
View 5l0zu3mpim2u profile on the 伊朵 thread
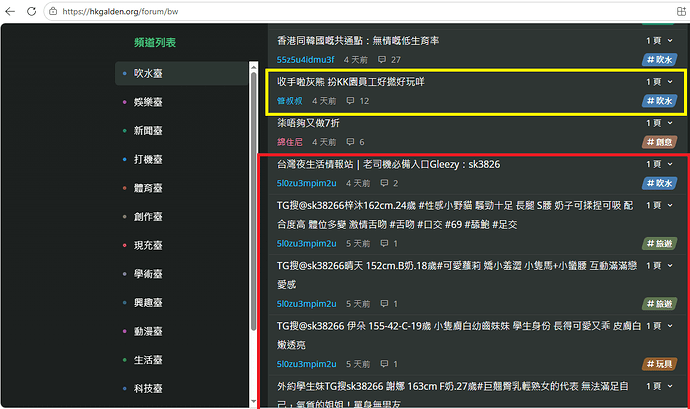click(x=306, y=364)
